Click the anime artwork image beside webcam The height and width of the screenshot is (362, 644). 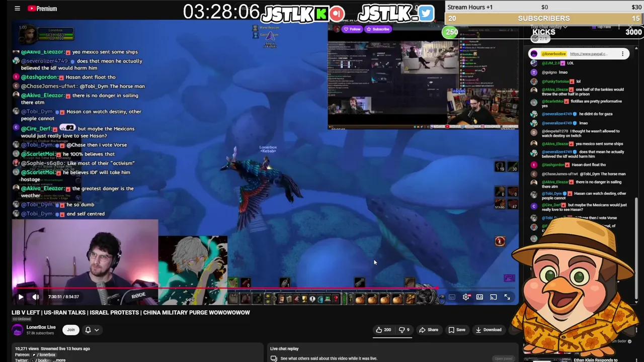[193, 270]
